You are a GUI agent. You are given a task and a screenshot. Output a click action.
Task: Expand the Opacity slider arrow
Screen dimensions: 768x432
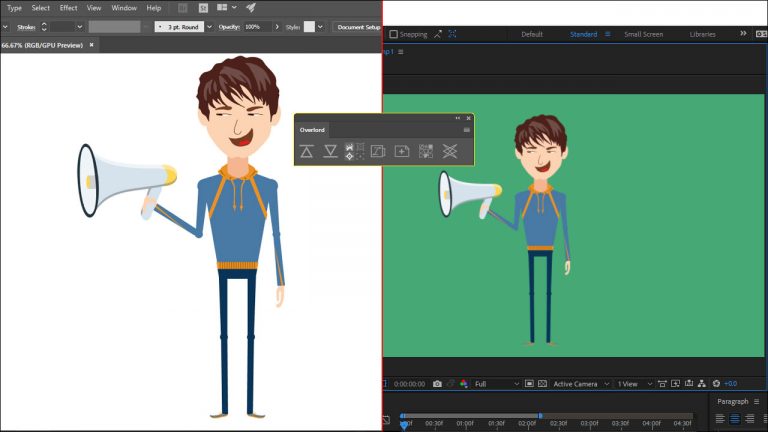tap(277, 27)
